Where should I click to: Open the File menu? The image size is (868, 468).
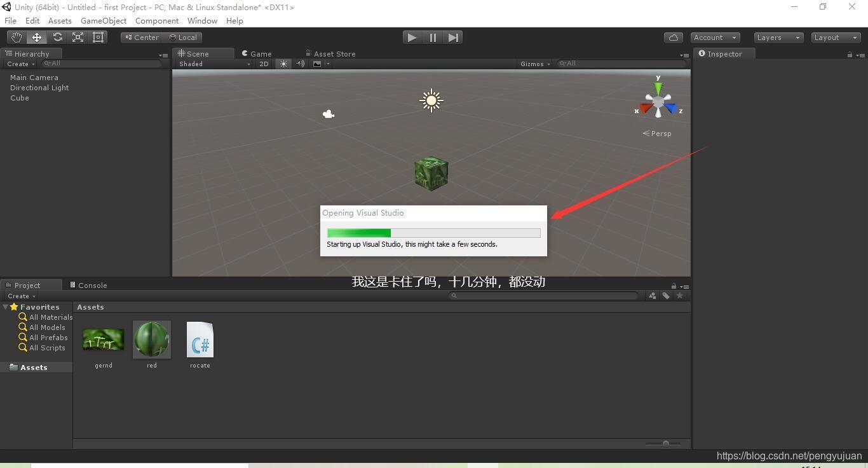pos(10,20)
